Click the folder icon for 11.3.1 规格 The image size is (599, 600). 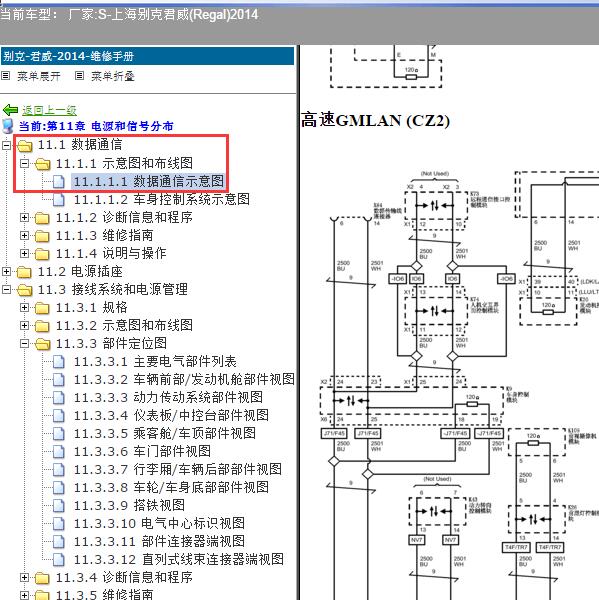[x=42, y=308]
